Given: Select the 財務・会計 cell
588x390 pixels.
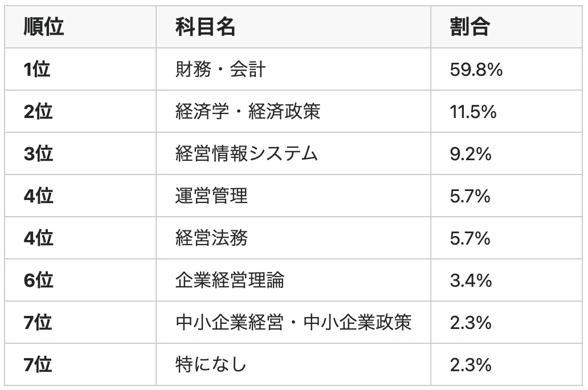Looking at the screenshot, I should (x=293, y=69).
